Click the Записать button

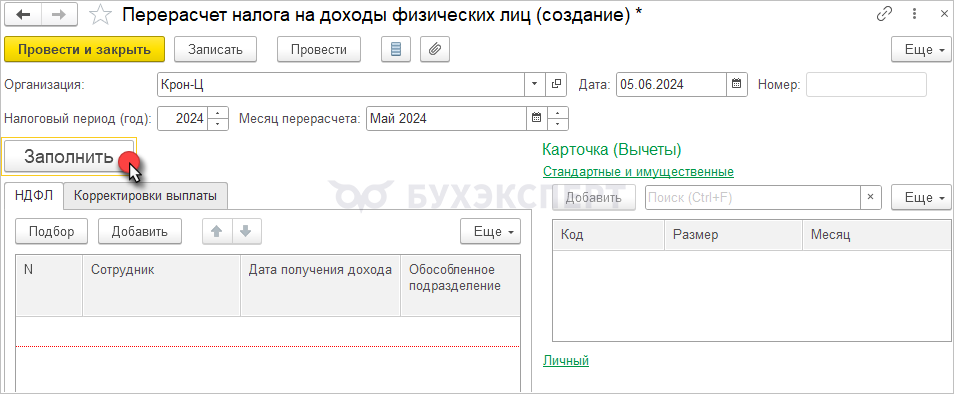215,49
